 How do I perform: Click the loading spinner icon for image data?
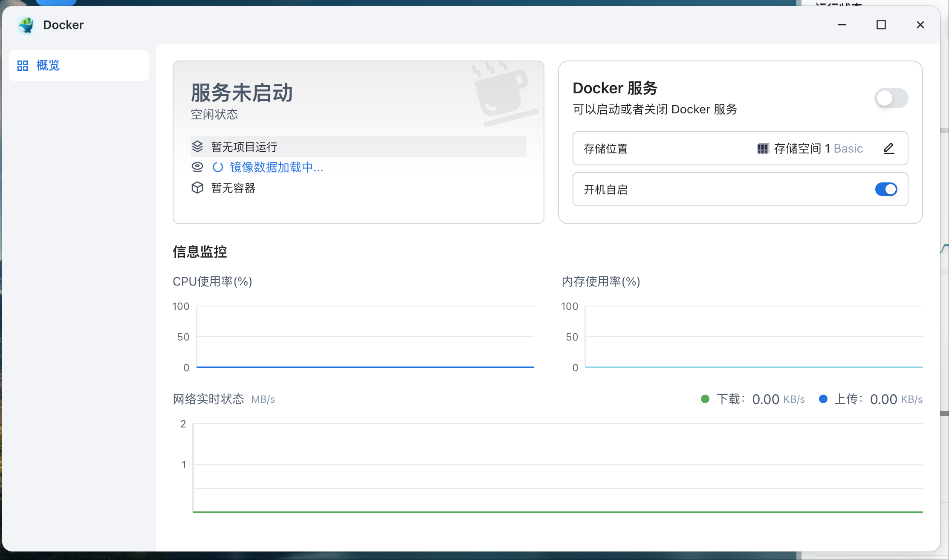218,167
